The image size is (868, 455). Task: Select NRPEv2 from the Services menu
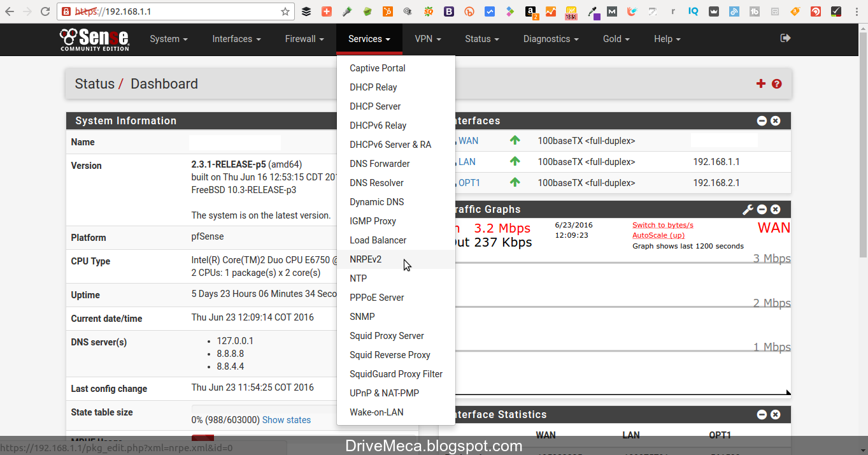click(x=366, y=259)
